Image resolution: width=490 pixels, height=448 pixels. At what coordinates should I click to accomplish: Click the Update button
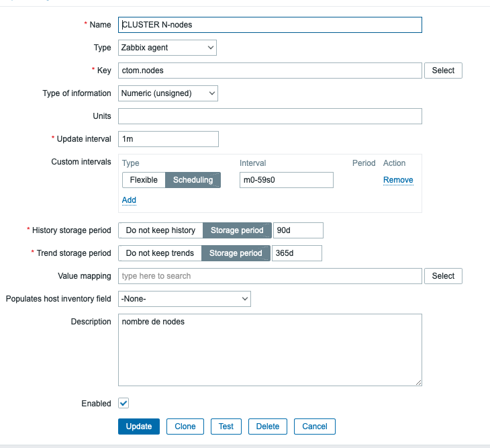click(139, 427)
